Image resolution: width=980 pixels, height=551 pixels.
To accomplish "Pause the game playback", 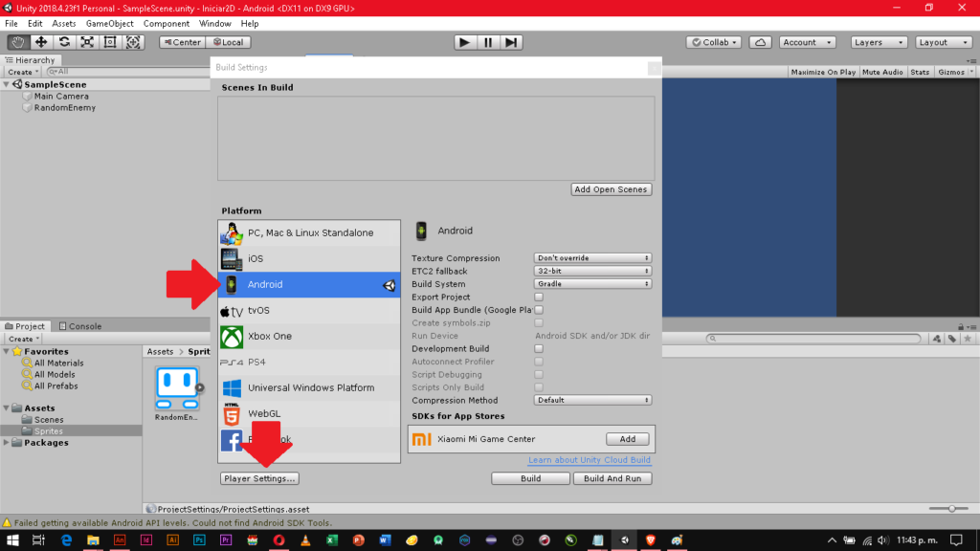I will [488, 42].
